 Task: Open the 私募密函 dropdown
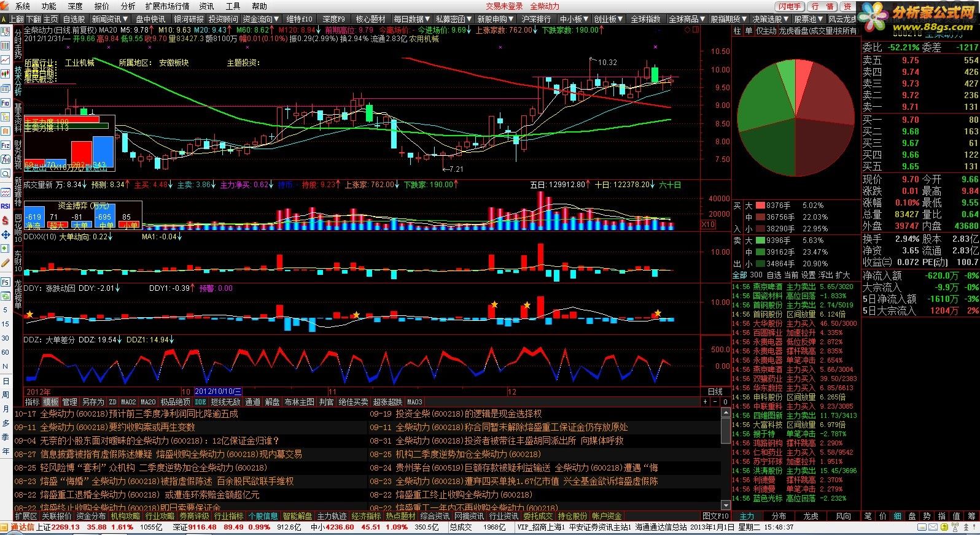tap(454, 20)
